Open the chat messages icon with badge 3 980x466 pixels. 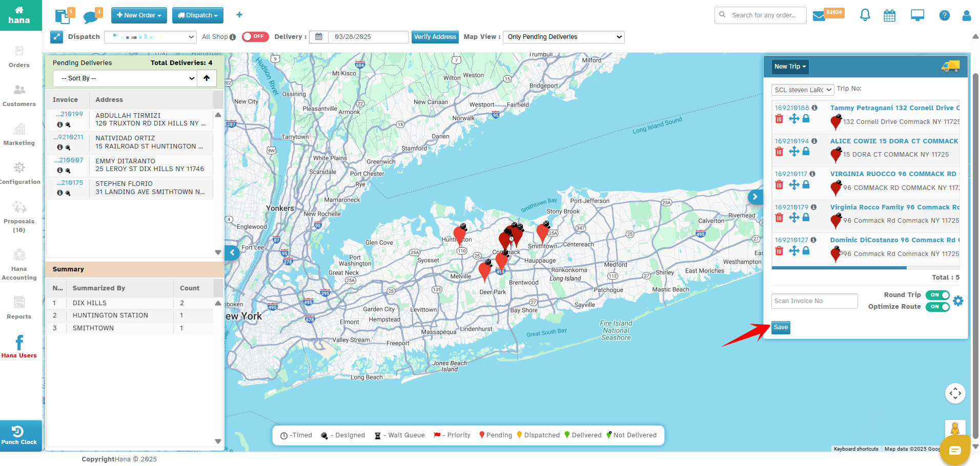[92, 16]
